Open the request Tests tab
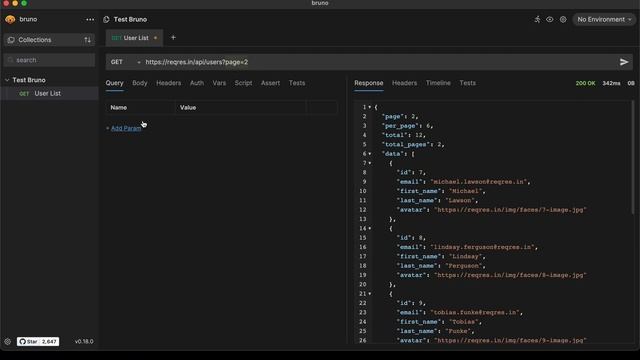Viewport: 640px width, 360px height. (297, 83)
